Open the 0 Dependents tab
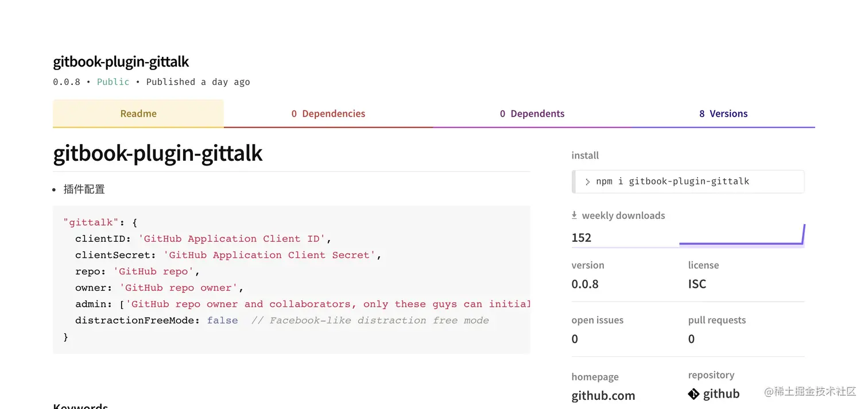This screenshot has width=868, height=409. tap(532, 114)
